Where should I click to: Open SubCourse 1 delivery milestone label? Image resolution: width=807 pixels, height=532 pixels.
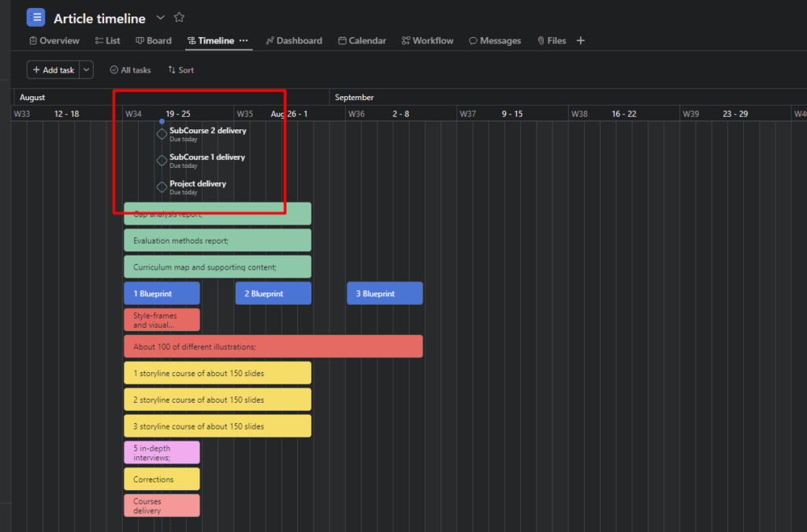pos(207,158)
